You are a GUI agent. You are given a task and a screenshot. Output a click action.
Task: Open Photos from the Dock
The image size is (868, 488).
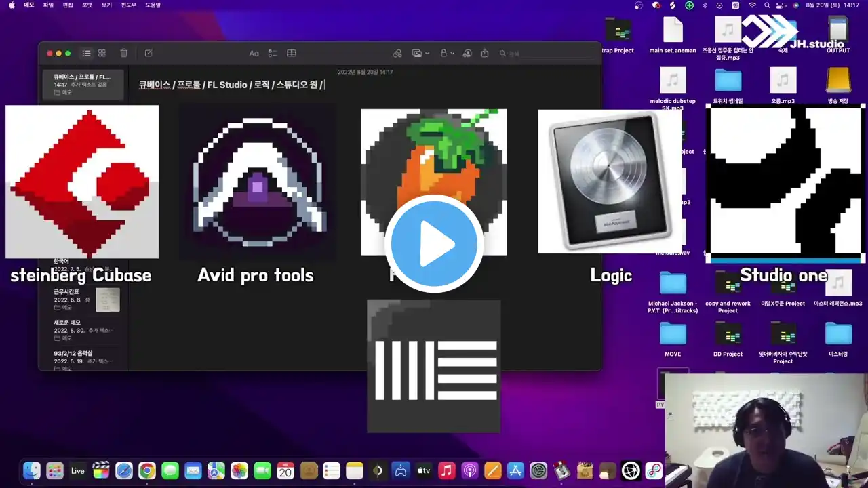point(239,470)
